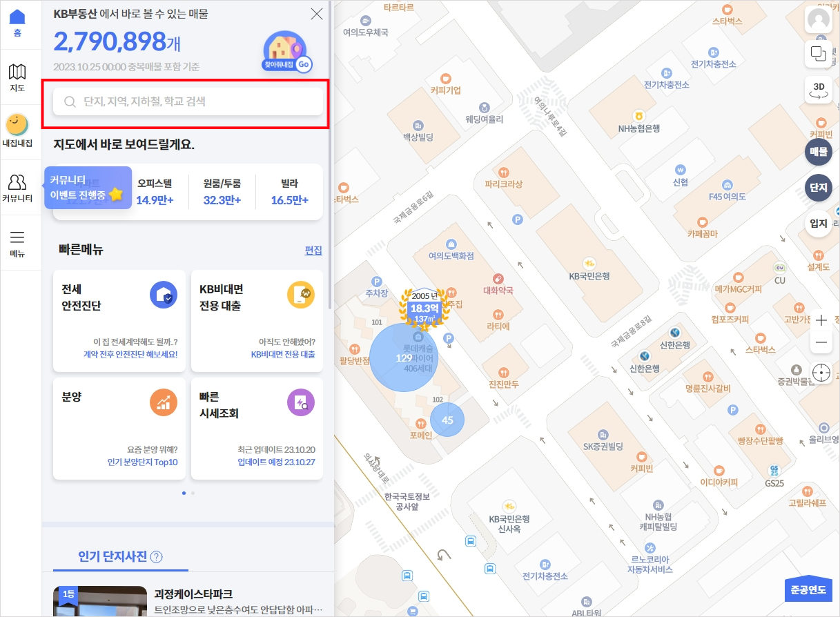This screenshot has width=840, height=617.
Task: Click the blue cluster bubble labeled 45
Action: tap(447, 420)
